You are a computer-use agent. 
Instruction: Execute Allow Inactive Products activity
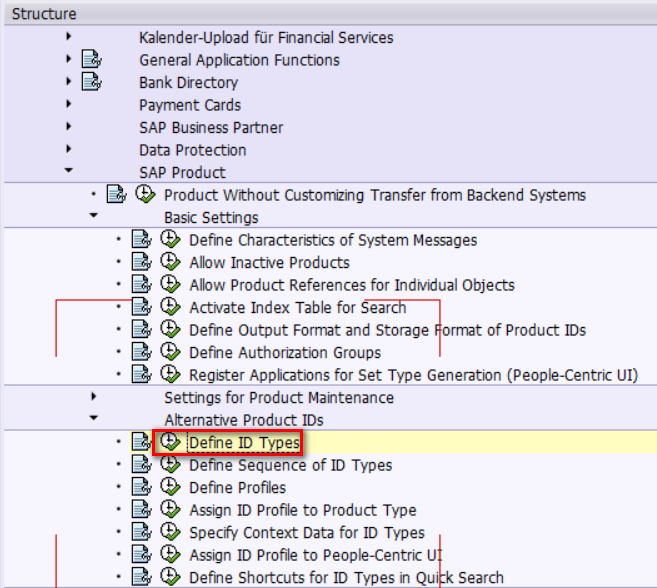pos(170,262)
